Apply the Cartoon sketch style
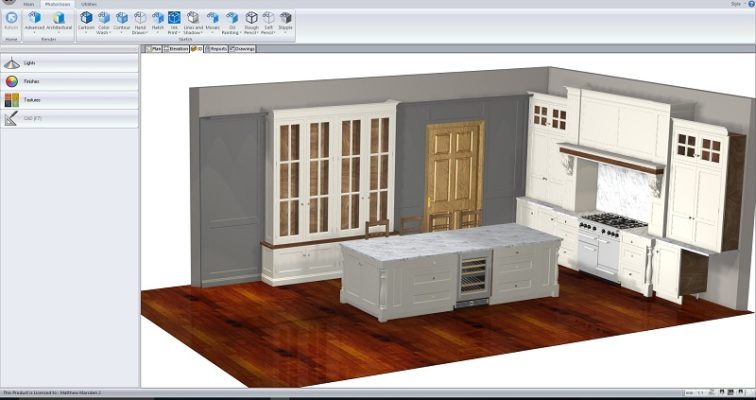This screenshot has width=756, height=400. pyautogui.click(x=86, y=18)
